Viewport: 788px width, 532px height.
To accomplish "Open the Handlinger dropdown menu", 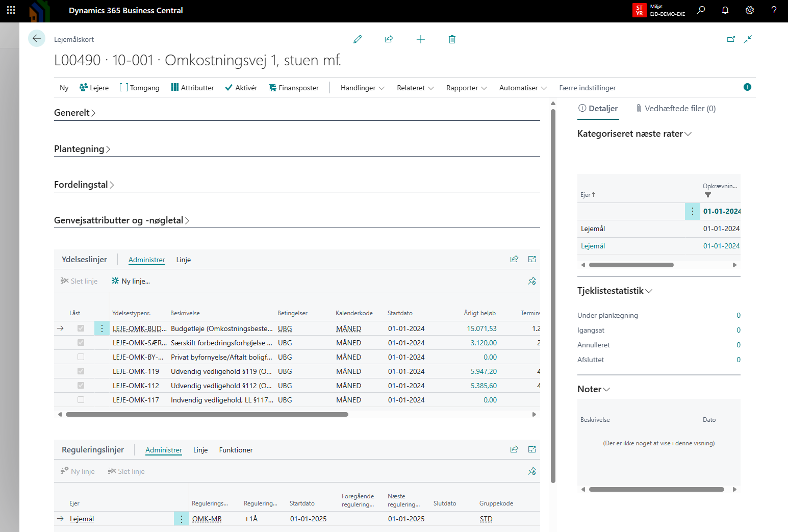I will pos(363,88).
